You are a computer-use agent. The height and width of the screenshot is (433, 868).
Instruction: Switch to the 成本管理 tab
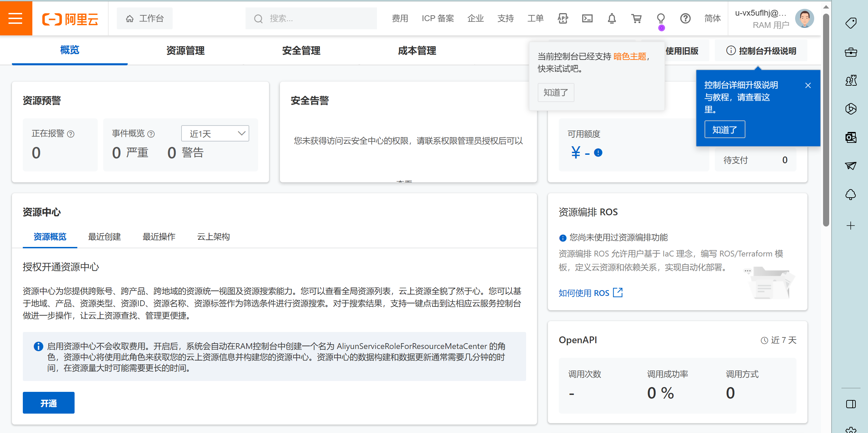pos(417,51)
